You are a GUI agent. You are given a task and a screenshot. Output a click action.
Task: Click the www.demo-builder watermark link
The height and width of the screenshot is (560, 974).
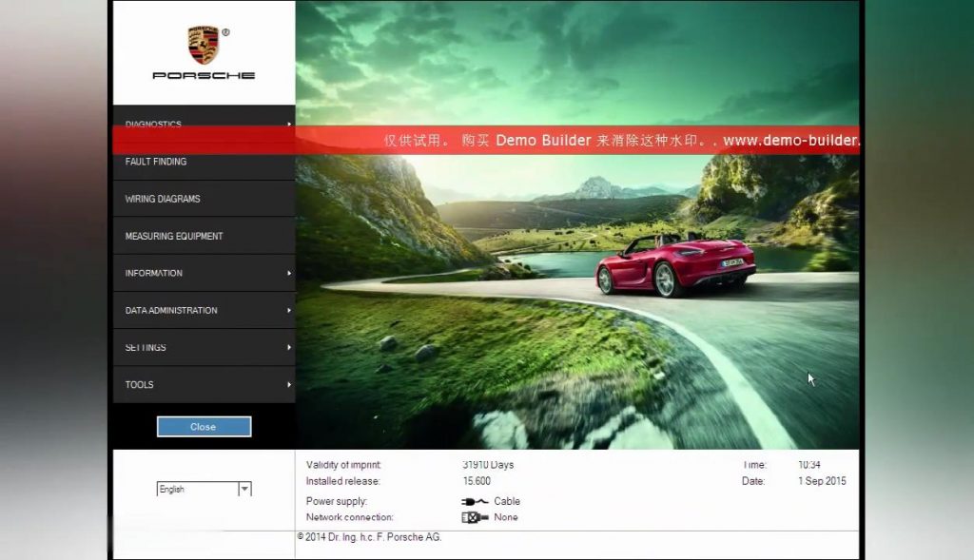pyautogui.click(x=790, y=141)
